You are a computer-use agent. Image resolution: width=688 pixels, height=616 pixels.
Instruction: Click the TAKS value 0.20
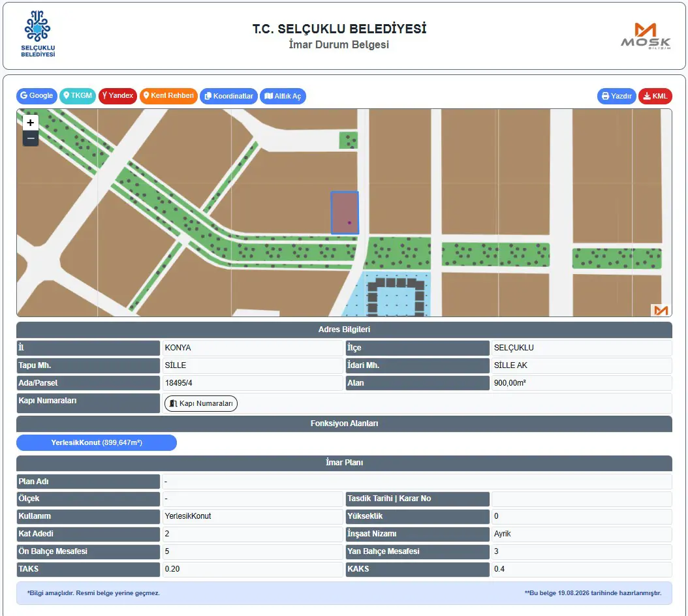tap(253, 569)
